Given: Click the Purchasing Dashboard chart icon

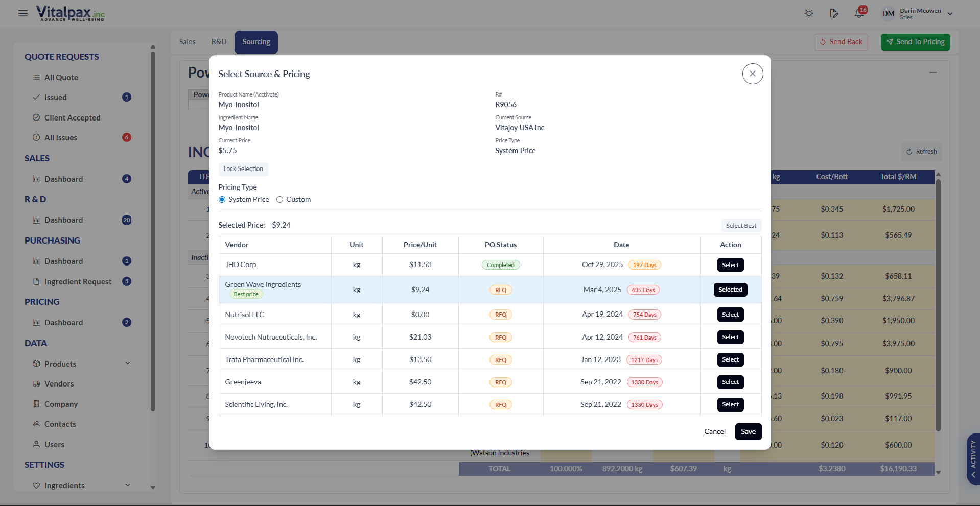Looking at the screenshot, I should 36,261.
